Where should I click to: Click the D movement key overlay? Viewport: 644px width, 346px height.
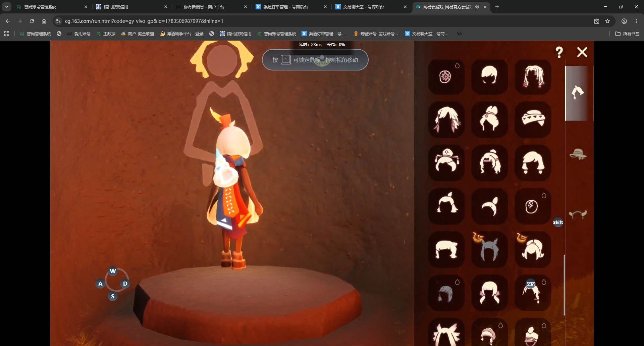point(125,284)
